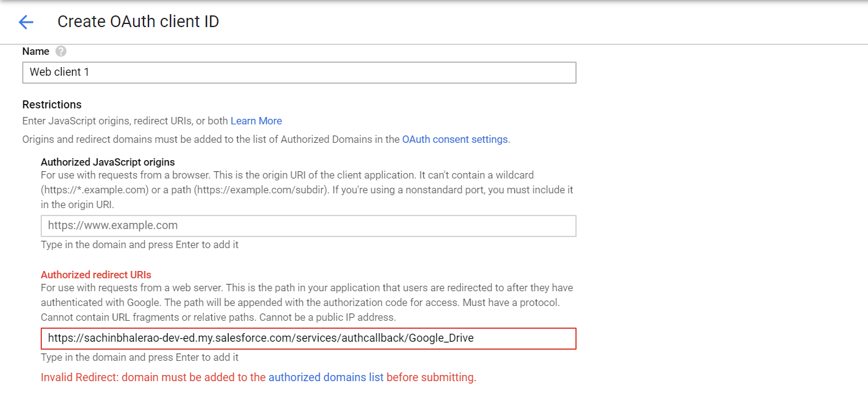Click the JavaScript origins description paragraph
Viewport: 868px width, 407px height.
307,190
